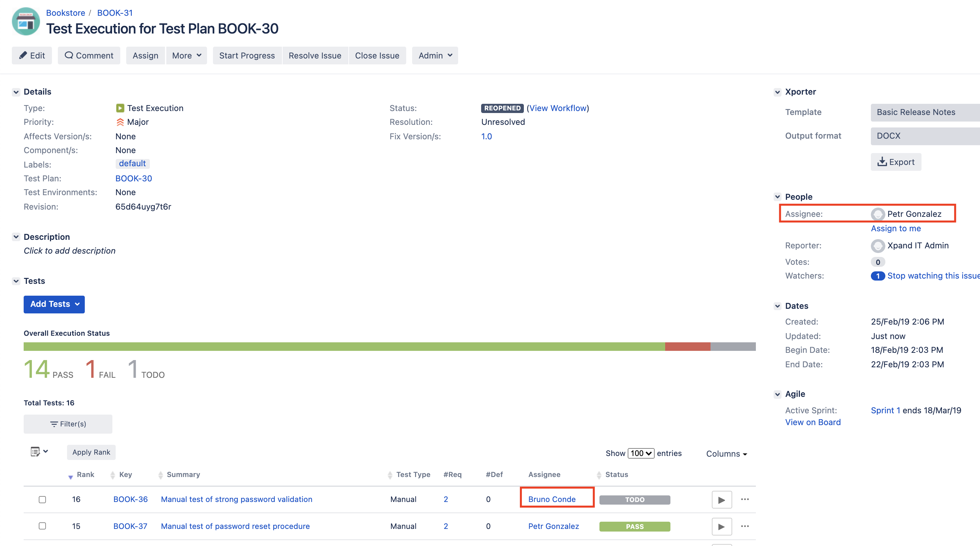Viewport: 980px width, 546px height.
Task: Click the Assign button
Action: click(x=145, y=56)
